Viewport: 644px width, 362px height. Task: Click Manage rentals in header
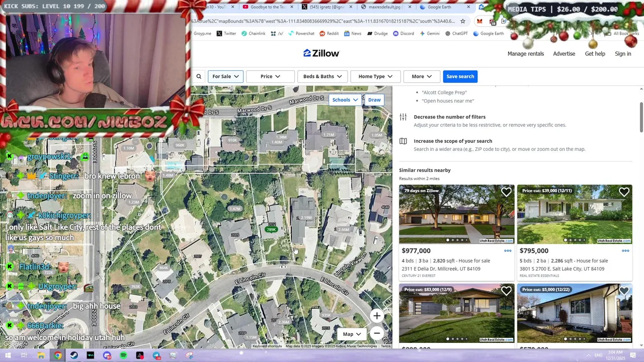(x=526, y=54)
